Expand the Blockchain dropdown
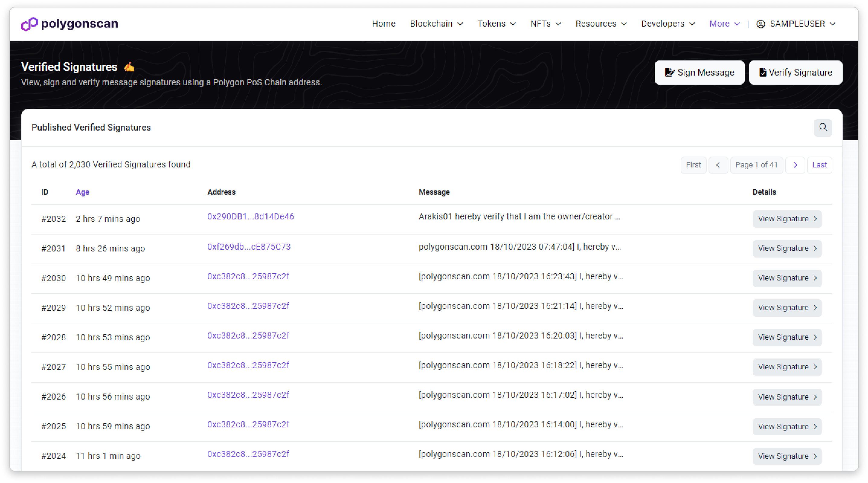 point(436,24)
